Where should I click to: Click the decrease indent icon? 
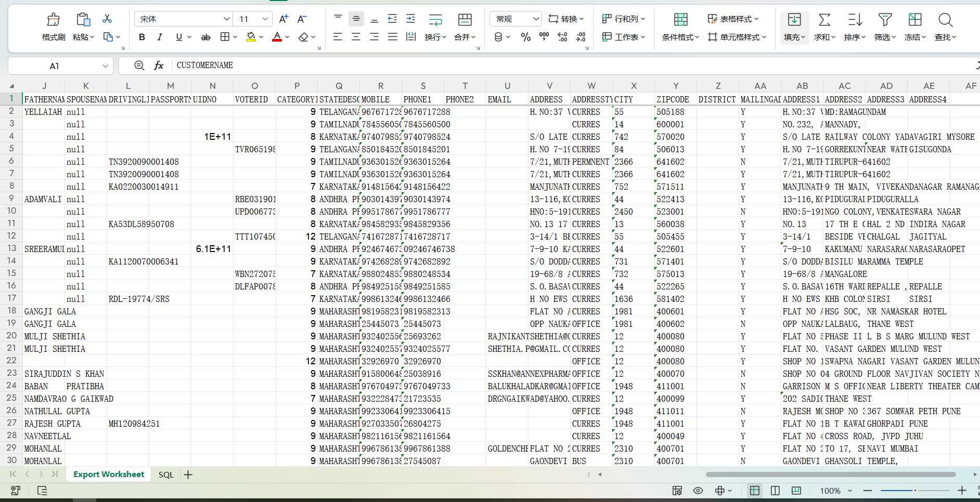click(393, 19)
